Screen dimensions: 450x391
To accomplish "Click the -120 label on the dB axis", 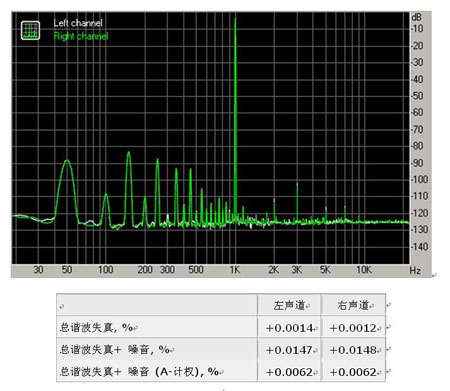I will tap(419, 213).
